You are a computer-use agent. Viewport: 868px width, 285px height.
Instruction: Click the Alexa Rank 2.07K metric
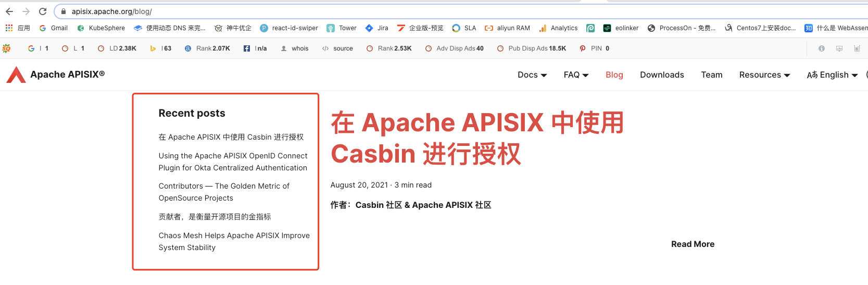pyautogui.click(x=207, y=48)
